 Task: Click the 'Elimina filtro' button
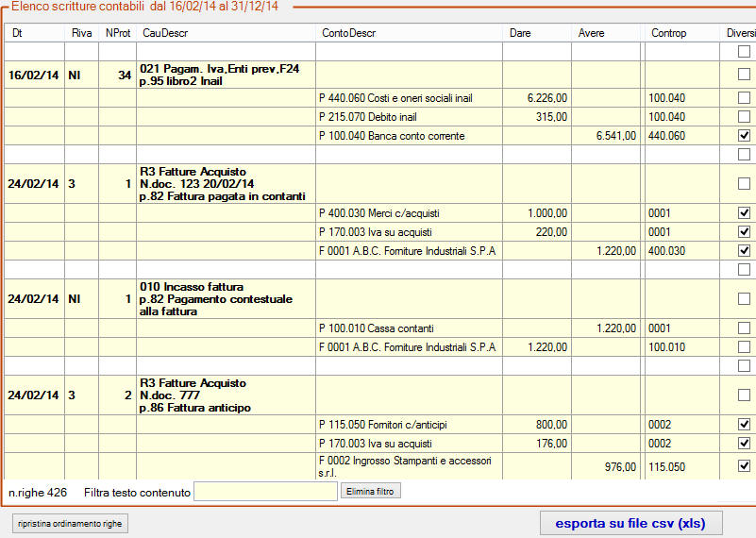coord(372,492)
